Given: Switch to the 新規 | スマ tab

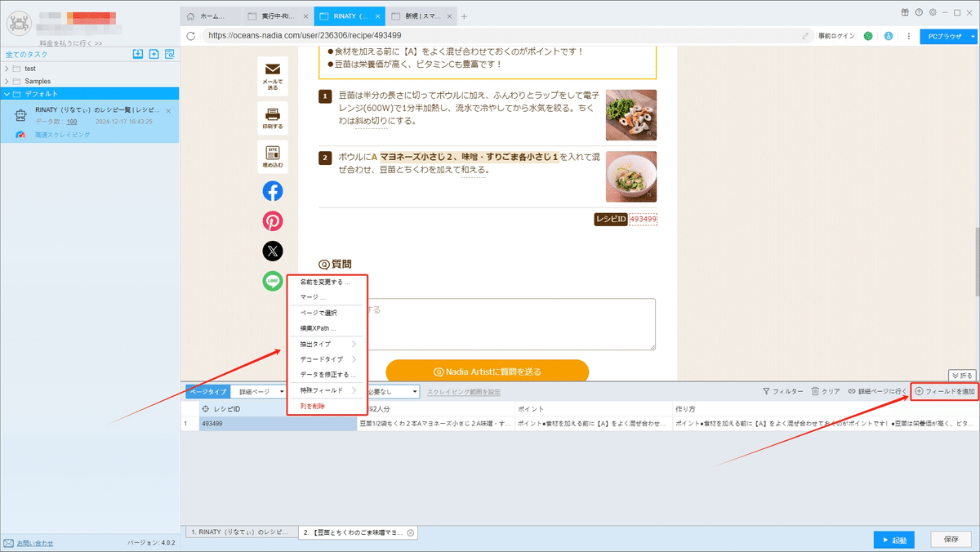Looking at the screenshot, I should point(420,16).
